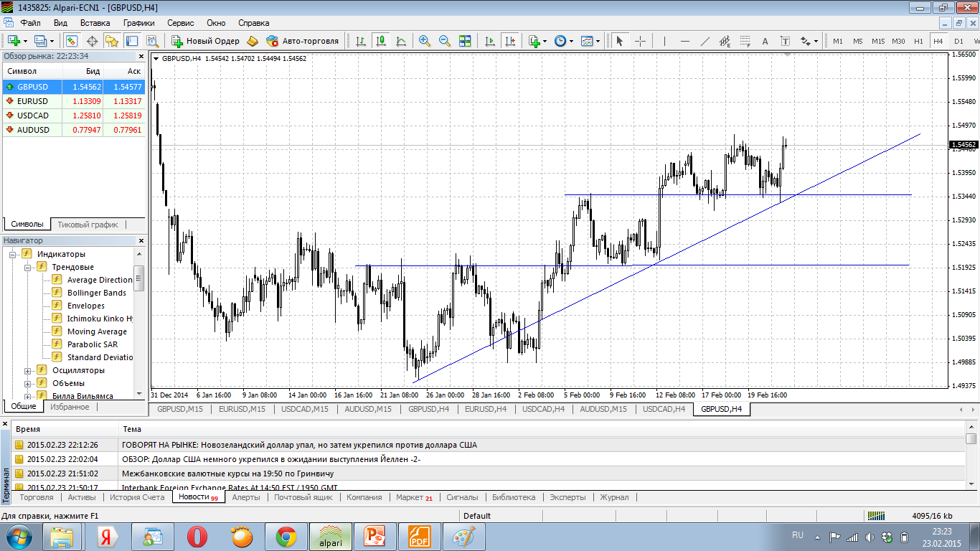980x551 pixels.
Task: Select the equidistant channel tool
Action: pos(725,41)
